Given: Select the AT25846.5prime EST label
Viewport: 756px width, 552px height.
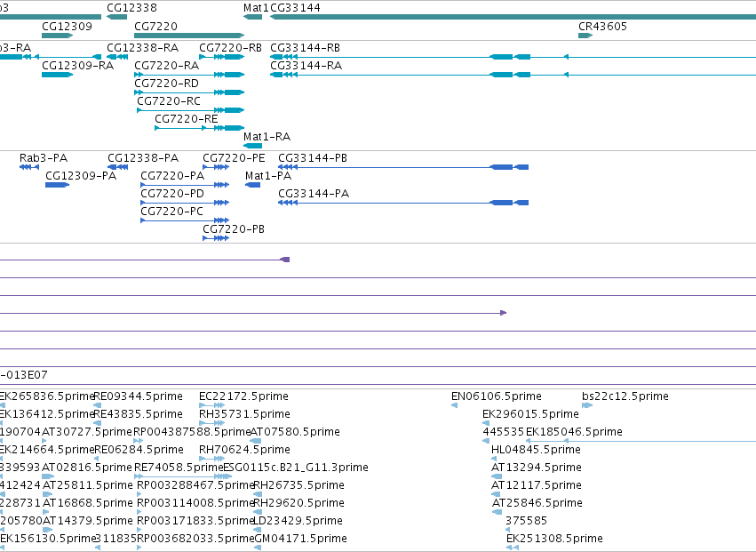Looking at the screenshot, I should (x=537, y=503).
